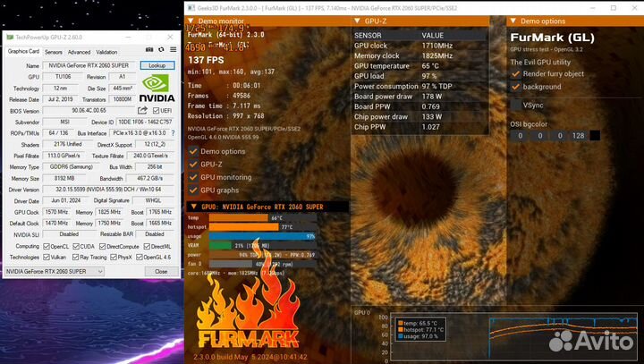Switch to Sensors tab

coord(54,52)
